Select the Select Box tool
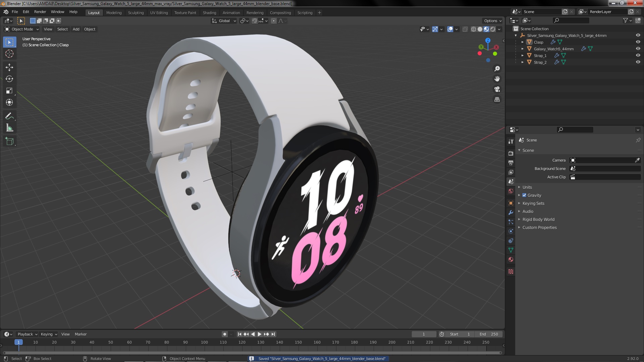Image resolution: width=644 pixels, height=362 pixels. pyautogui.click(x=9, y=42)
